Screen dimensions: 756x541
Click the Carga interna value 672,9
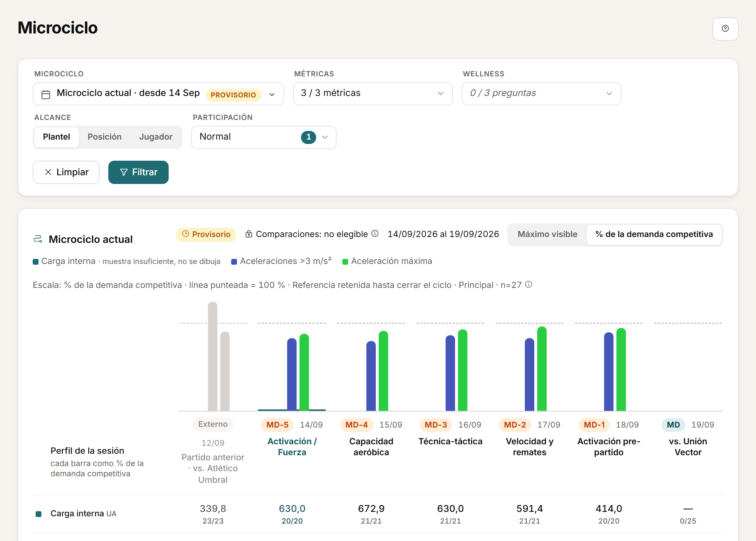[x=371, y=509]
